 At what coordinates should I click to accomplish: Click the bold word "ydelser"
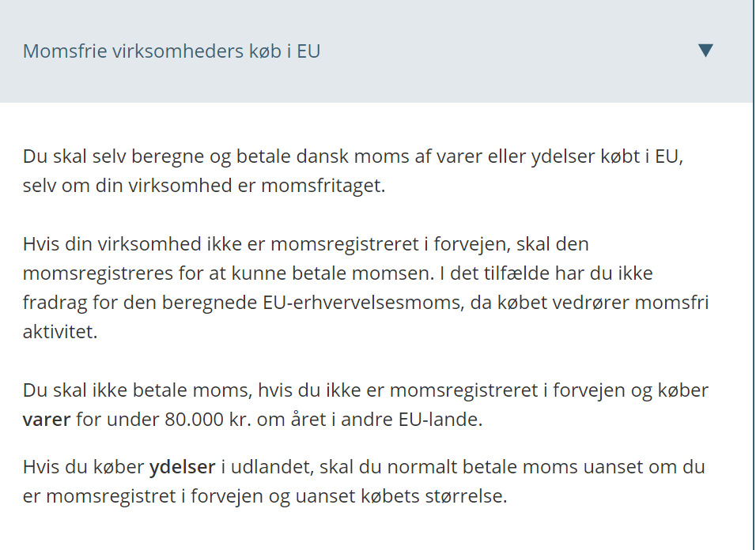coord(183,467)
